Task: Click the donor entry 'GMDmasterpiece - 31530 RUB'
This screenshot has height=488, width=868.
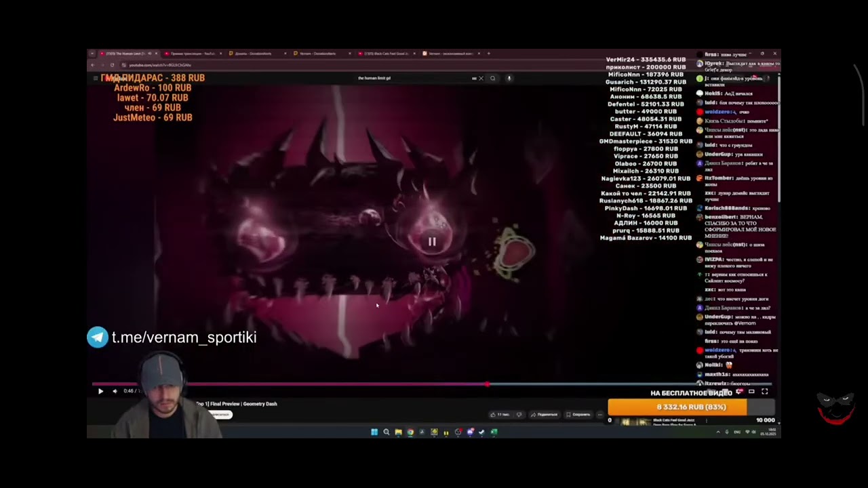Action: 646,142
